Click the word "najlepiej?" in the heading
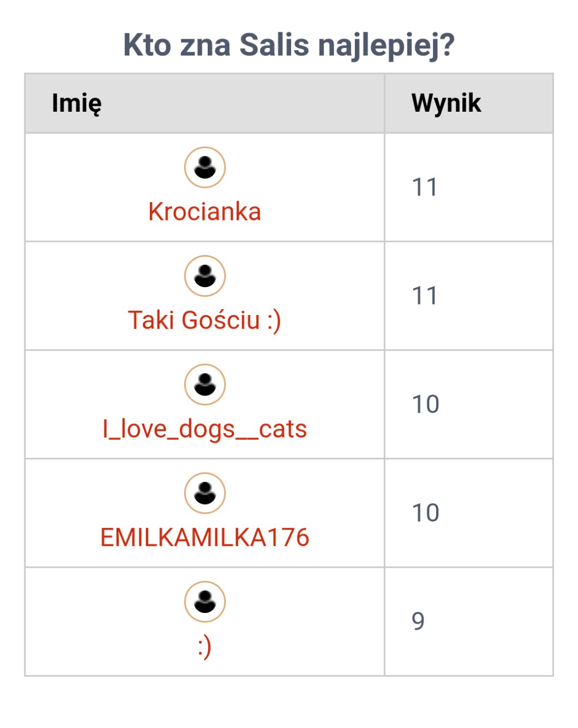The image size is (578, 728). [386, 45]
